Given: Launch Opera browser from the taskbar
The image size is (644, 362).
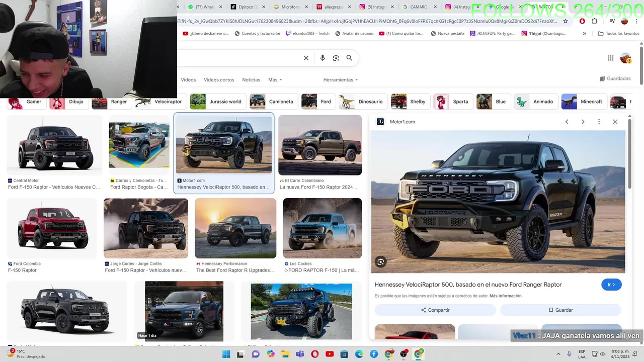Looking at the screenshot, I should (315, 354).
